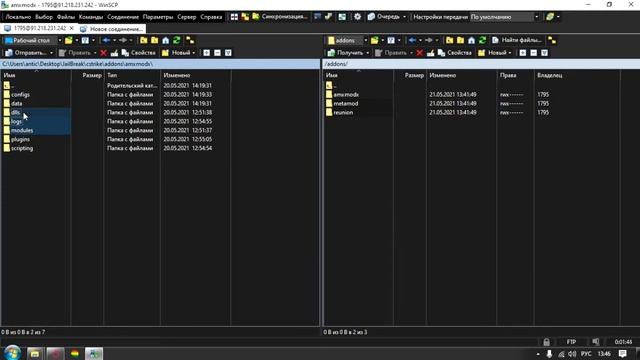
Task: Click the remote panel open directory icon
Action: tap(374, 40)
